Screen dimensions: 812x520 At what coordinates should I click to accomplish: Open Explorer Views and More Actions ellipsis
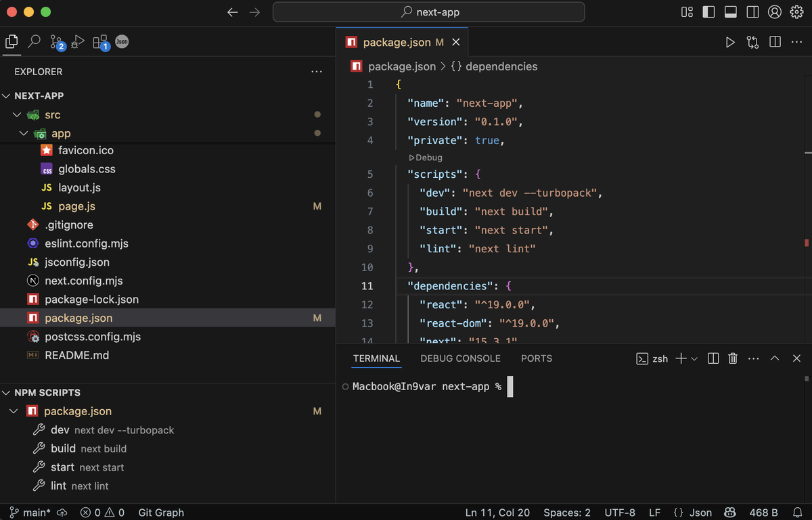pyautogui.click(x=317, y=72)
